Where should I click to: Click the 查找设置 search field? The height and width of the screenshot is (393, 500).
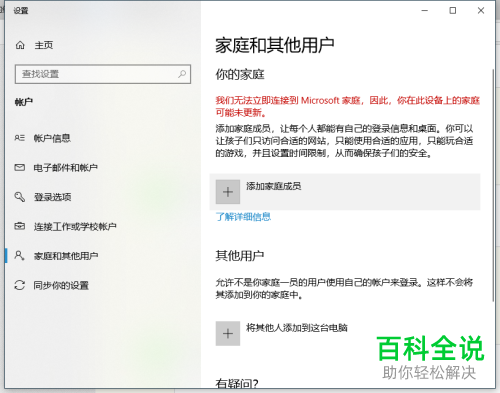tap(103, 74)
